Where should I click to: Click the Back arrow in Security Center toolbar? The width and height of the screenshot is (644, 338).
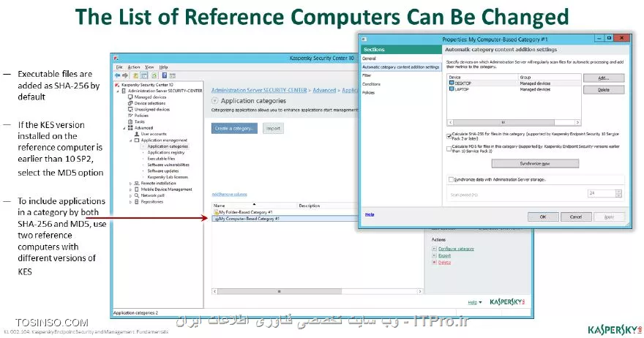point(118,75)
